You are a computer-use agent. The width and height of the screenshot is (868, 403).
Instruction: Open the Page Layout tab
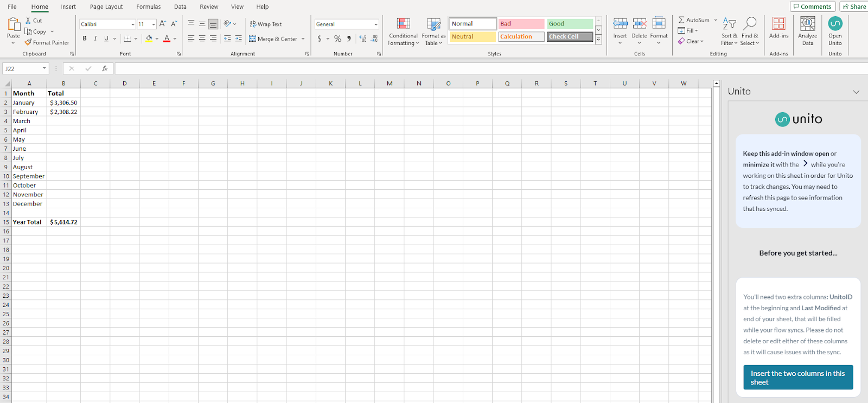(106, 7)
